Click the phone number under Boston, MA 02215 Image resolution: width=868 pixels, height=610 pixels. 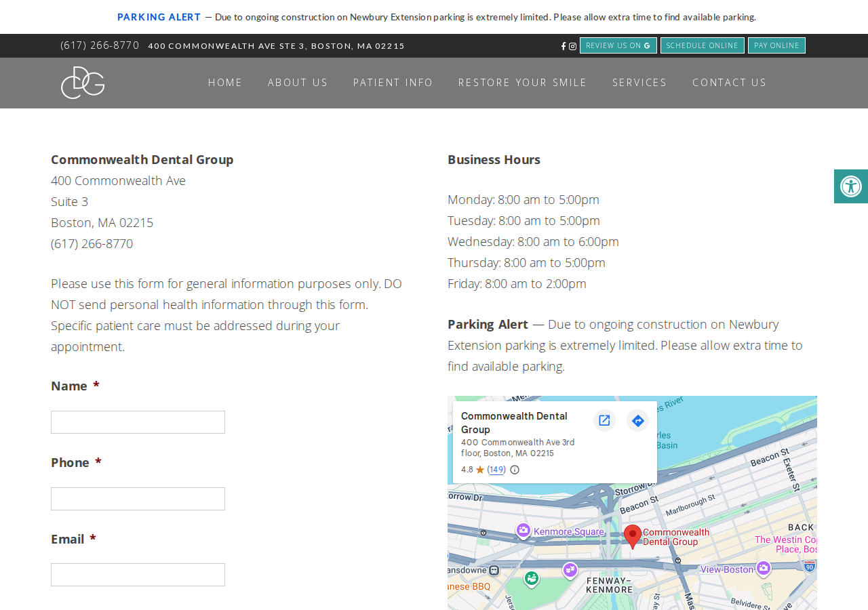pos(92,244)
